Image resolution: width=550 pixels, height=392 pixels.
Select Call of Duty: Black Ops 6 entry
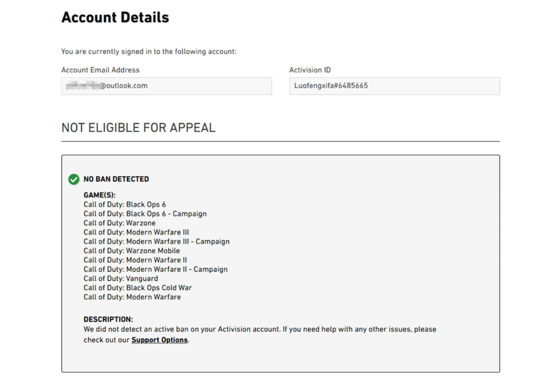point(124,204)
